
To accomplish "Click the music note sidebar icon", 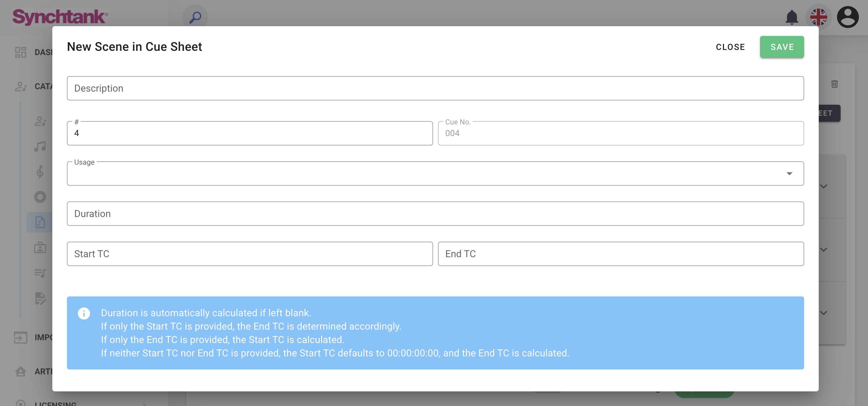I will tap(40, 146).
